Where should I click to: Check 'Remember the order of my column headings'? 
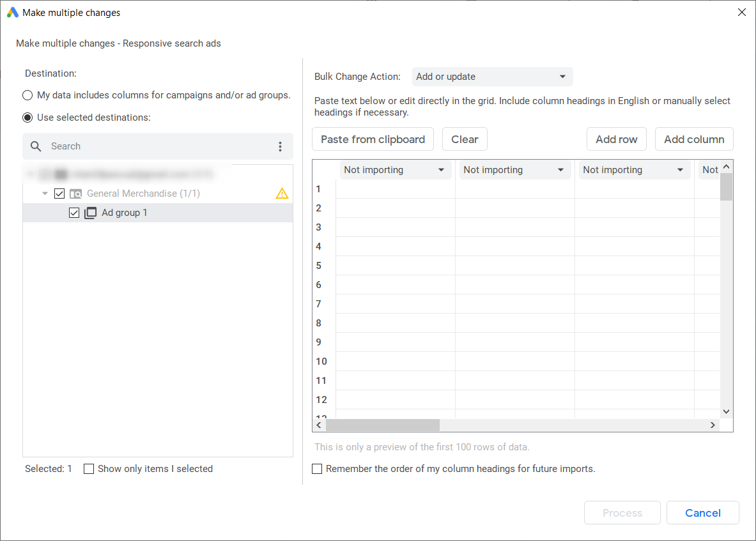coord(317,469)
